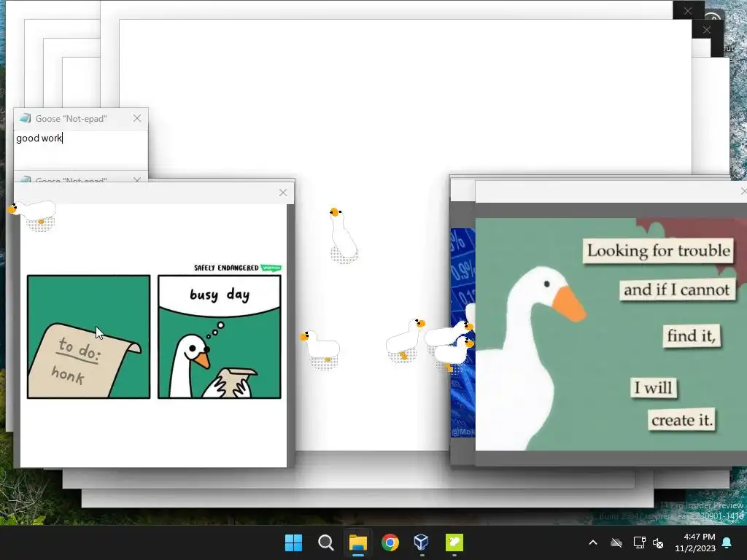Launch Google Chrome from the taskbar
This screenshot has height=560, width=747.
tap(390, 542)
